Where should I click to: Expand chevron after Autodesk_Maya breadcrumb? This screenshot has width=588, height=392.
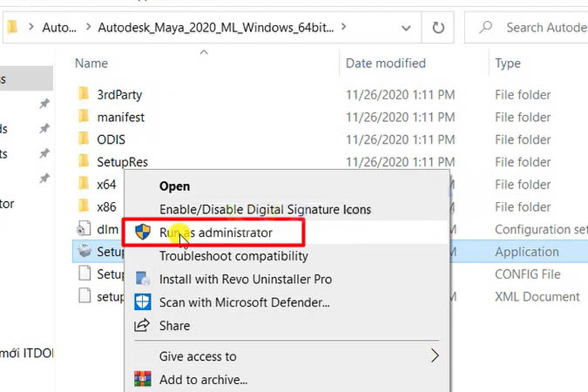(344, 27)
